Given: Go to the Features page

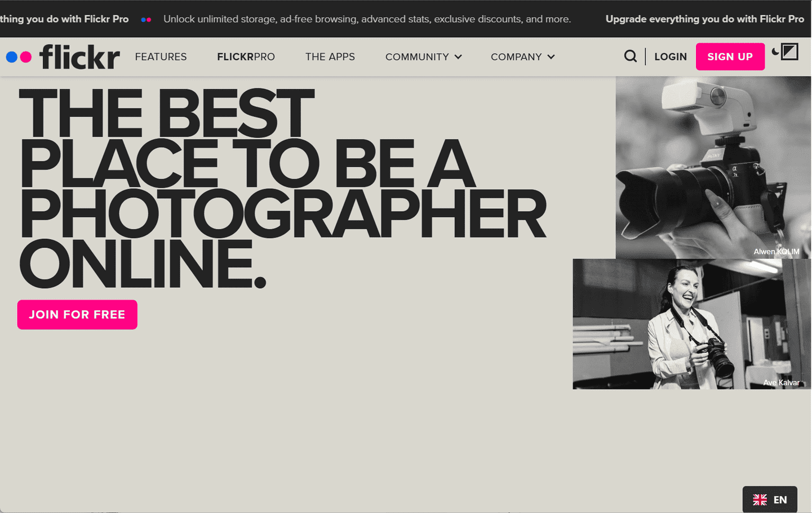Looking at the screenshot, I should click(161, 57).
